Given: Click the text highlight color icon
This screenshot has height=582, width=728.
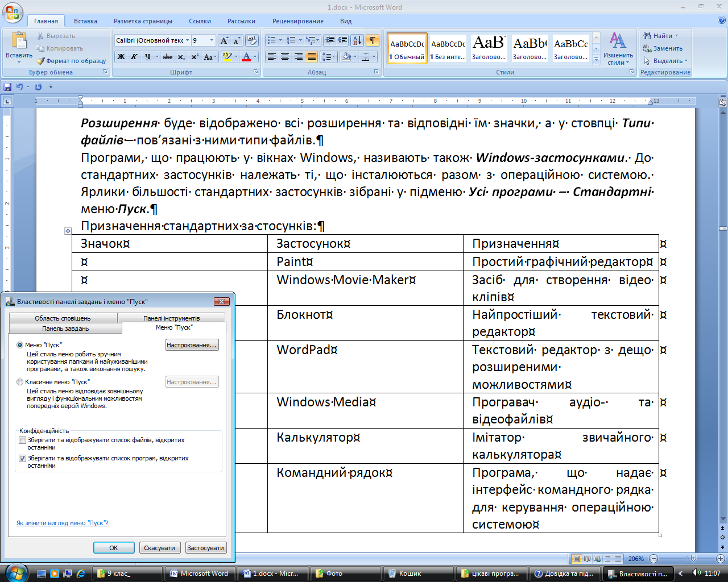Looking at the screenshot, I should [x=226, y=57].
